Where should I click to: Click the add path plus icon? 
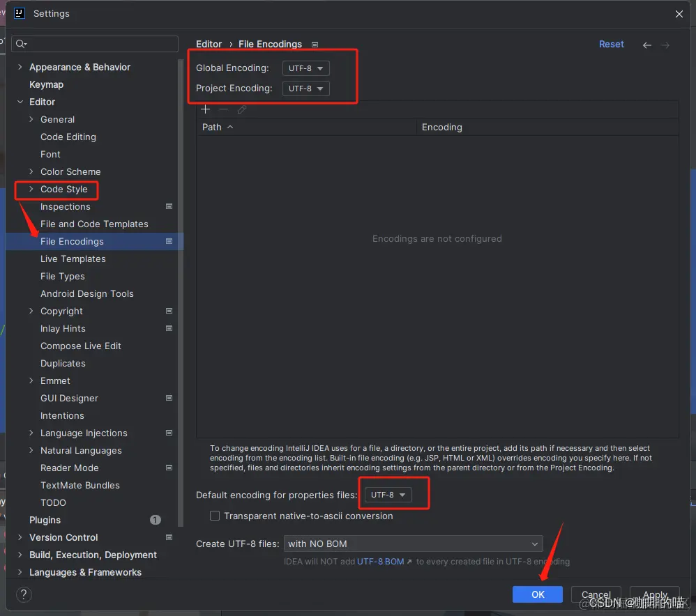coord(205,109)
